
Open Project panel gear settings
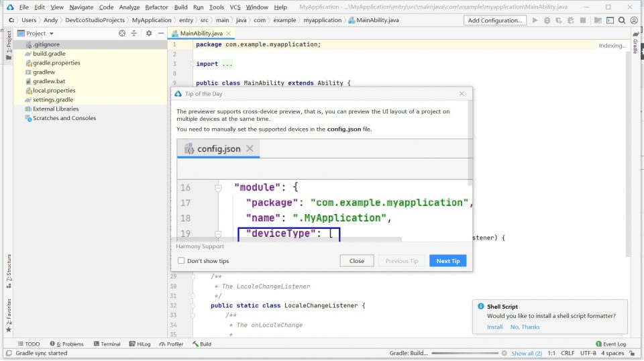pos(149,34)
